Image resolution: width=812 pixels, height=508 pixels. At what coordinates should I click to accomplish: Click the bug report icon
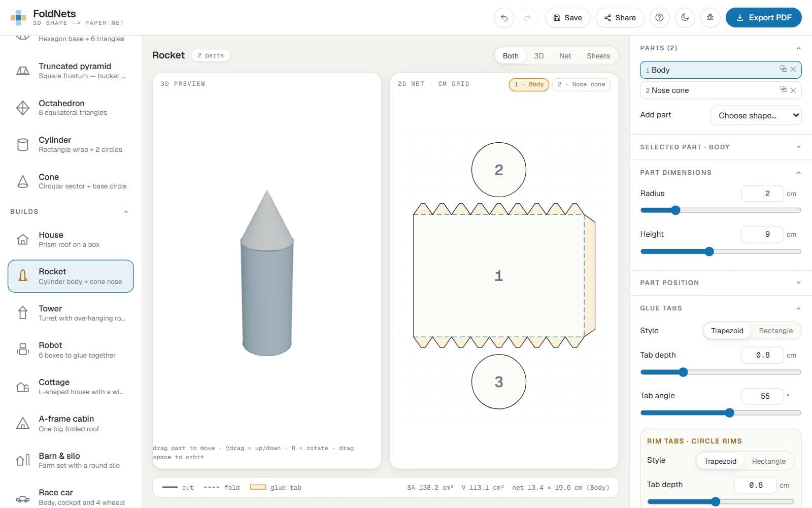coord(710,18)
